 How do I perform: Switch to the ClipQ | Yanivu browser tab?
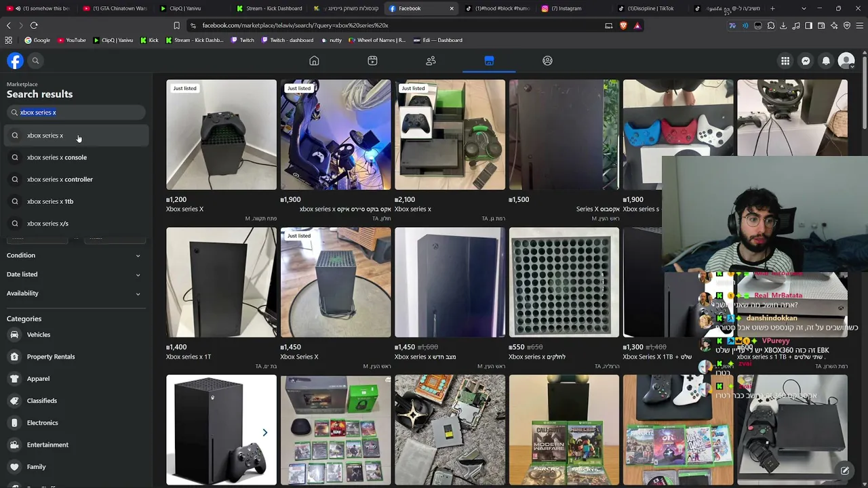click(x=191, y=8)
